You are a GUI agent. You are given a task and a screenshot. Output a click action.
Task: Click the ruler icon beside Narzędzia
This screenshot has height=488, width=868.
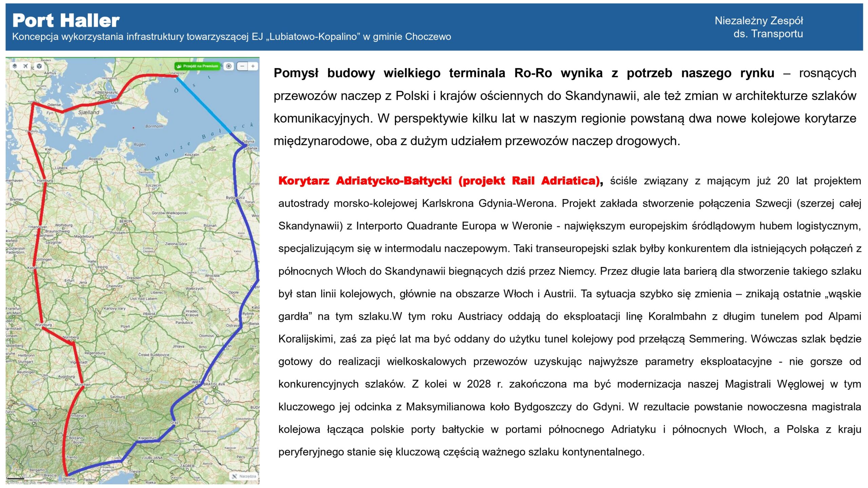click(x=234, y=476)
